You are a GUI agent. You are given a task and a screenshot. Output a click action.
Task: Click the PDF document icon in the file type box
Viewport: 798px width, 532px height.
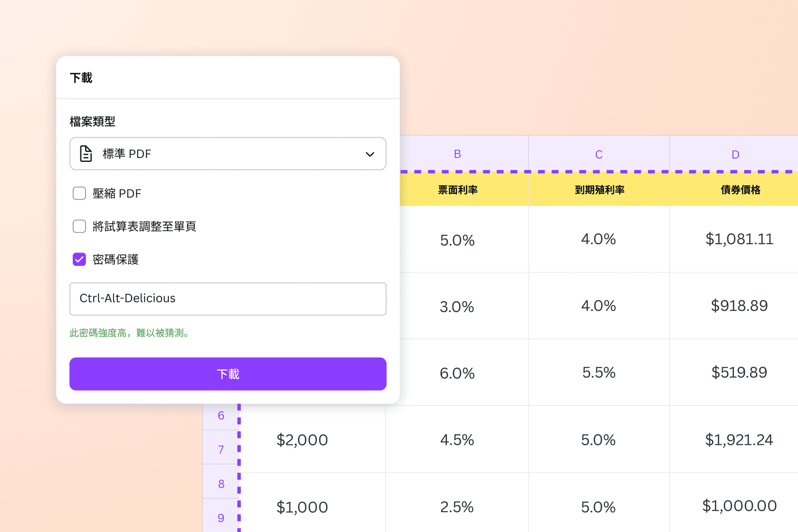tap(86, 154)
